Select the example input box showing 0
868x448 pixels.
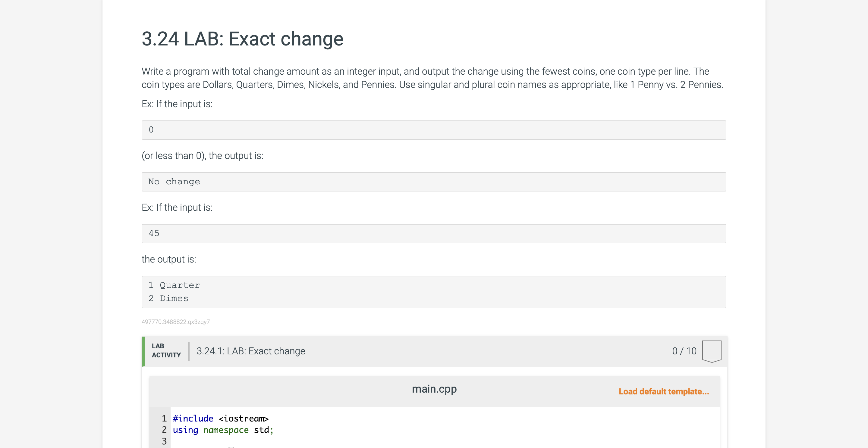tap(434, 130)
